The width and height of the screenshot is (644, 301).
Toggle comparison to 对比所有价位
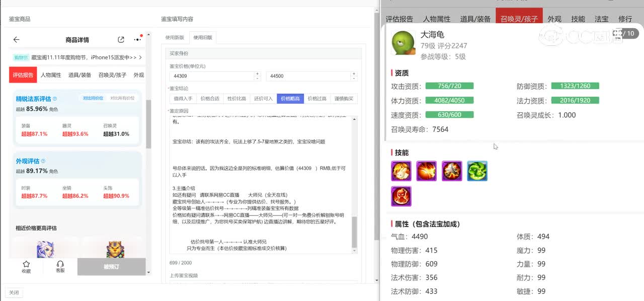(x=122, y=98)
